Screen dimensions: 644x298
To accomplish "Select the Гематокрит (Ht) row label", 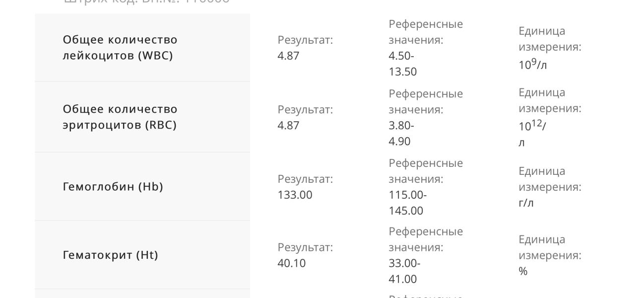I will tap(110, 255).
